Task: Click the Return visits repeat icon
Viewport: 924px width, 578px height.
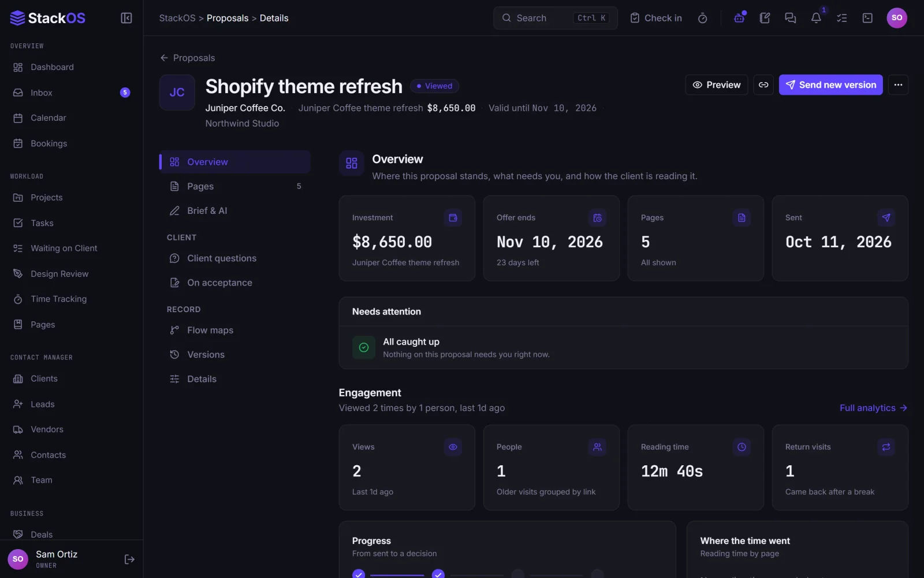Action: tap(886, 447)
